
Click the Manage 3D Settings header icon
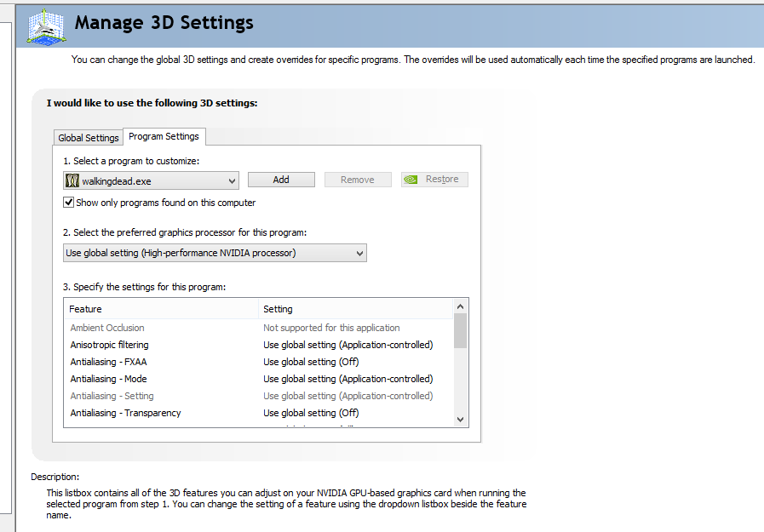coord(46,26)
